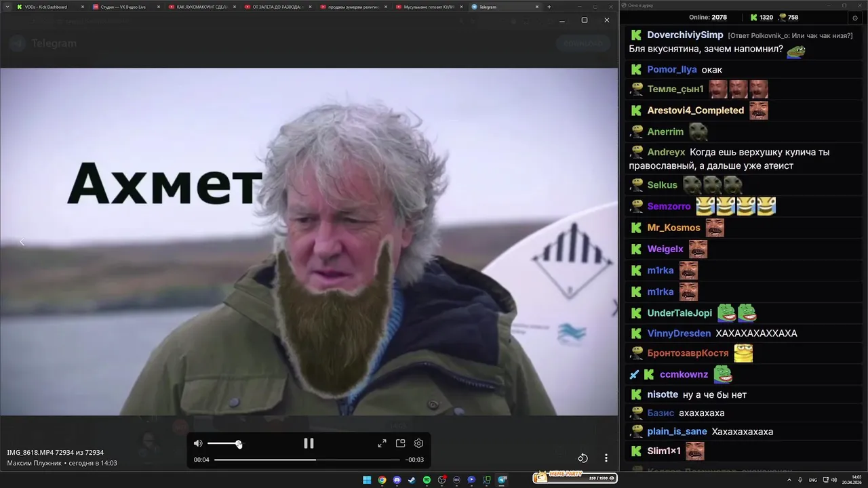Click username БронтозаврКостя in chat
This screenshot has height=488, width=868.
click(688, 353)
